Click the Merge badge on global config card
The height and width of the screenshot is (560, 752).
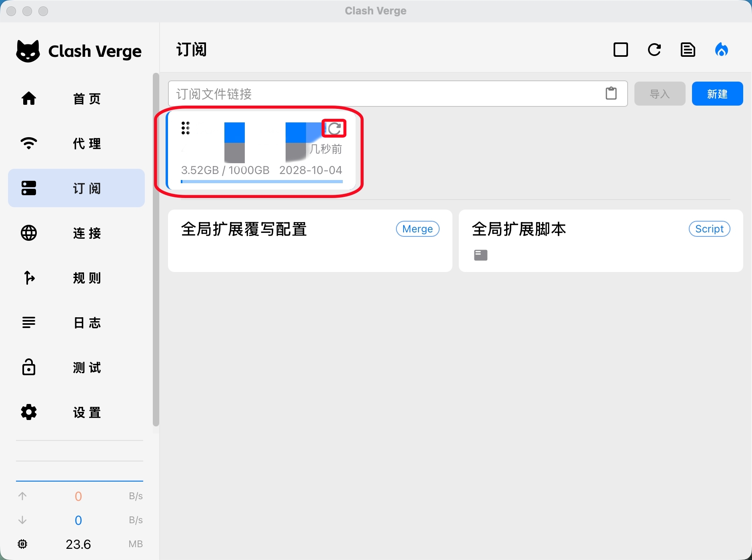pyautogui.click(x=418, y=229)
